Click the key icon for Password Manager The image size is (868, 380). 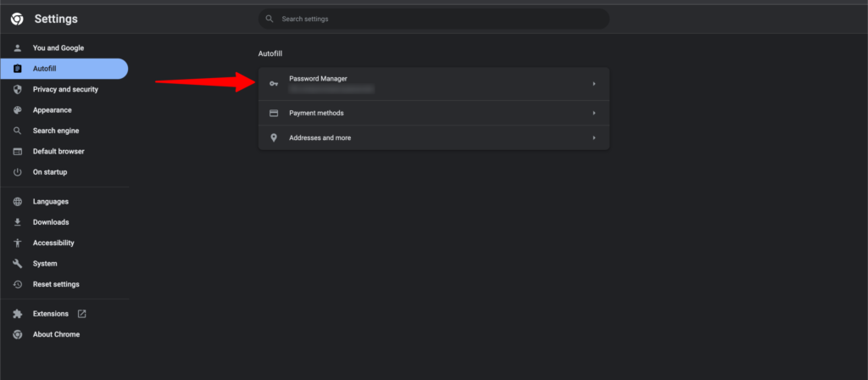(273, 83)
